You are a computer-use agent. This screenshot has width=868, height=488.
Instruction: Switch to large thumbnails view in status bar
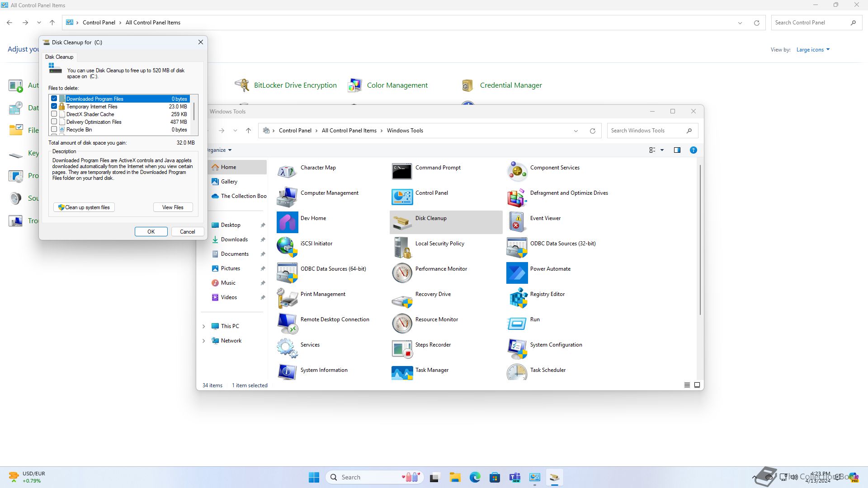pyautogui.click(x=697, y=385)
